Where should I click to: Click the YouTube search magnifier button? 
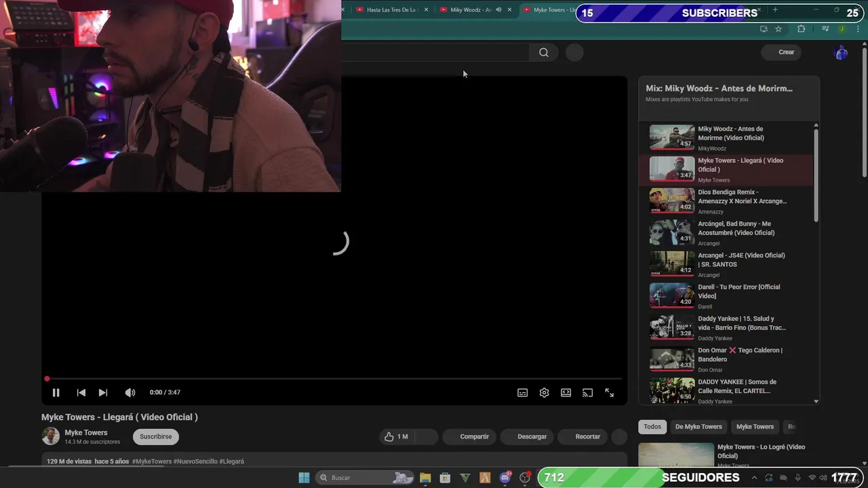(544, 52)
